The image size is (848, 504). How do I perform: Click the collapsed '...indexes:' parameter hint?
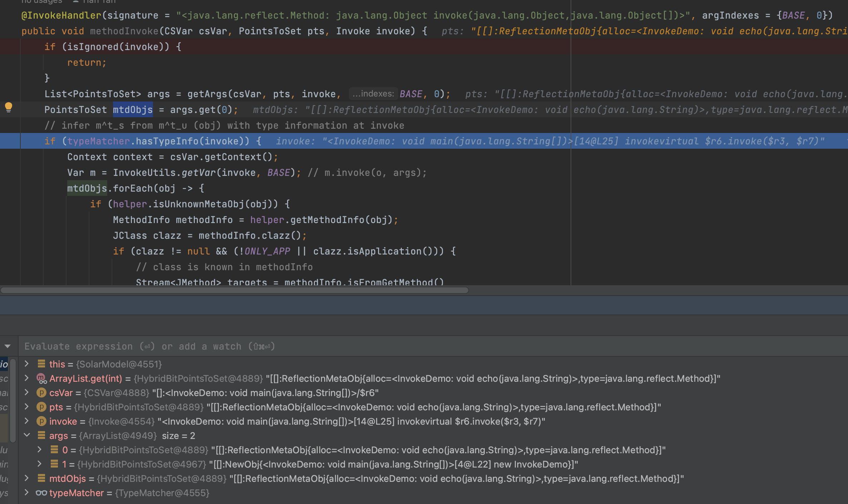[373, 94]
